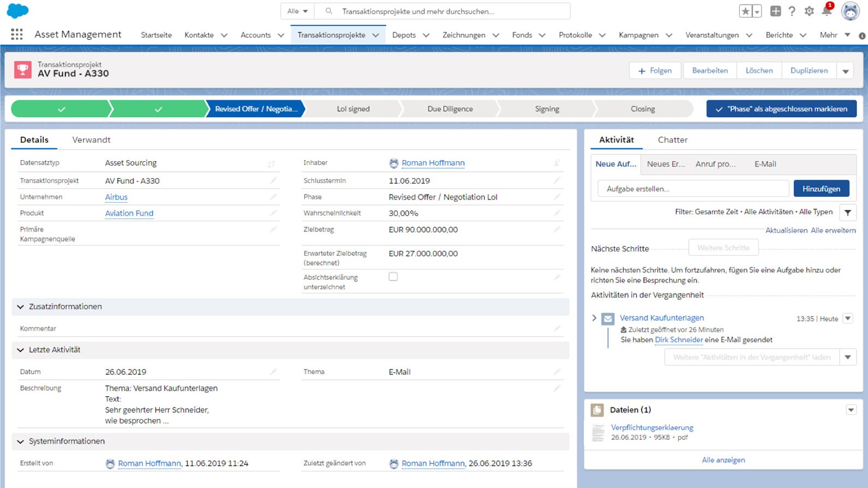Open the user profile avatar

pyautogui.click(x=850, y=11)
